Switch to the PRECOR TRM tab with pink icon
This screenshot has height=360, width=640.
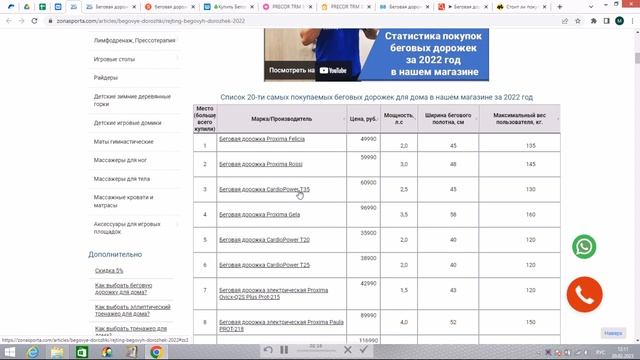click(x=287, y=7)
